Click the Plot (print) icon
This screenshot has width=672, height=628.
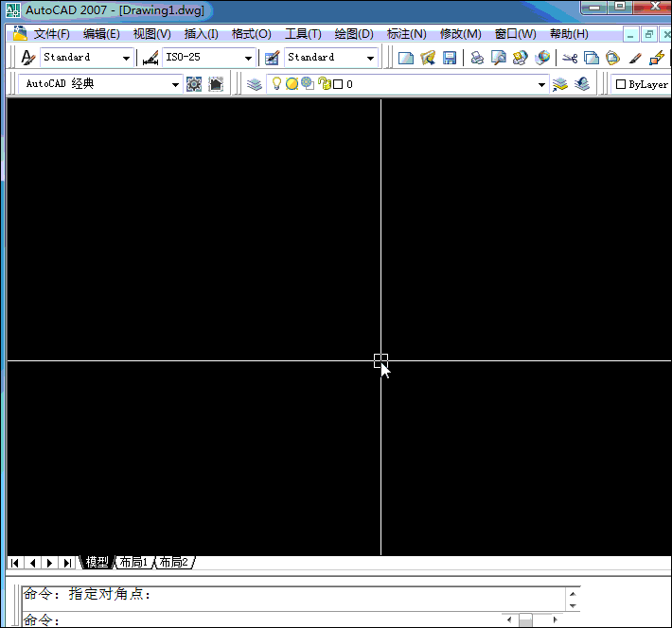point(477,58)
